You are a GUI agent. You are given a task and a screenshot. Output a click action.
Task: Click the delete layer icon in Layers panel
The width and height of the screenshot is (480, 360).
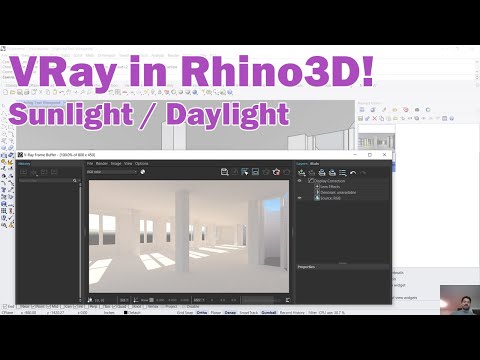pos(312,172)
